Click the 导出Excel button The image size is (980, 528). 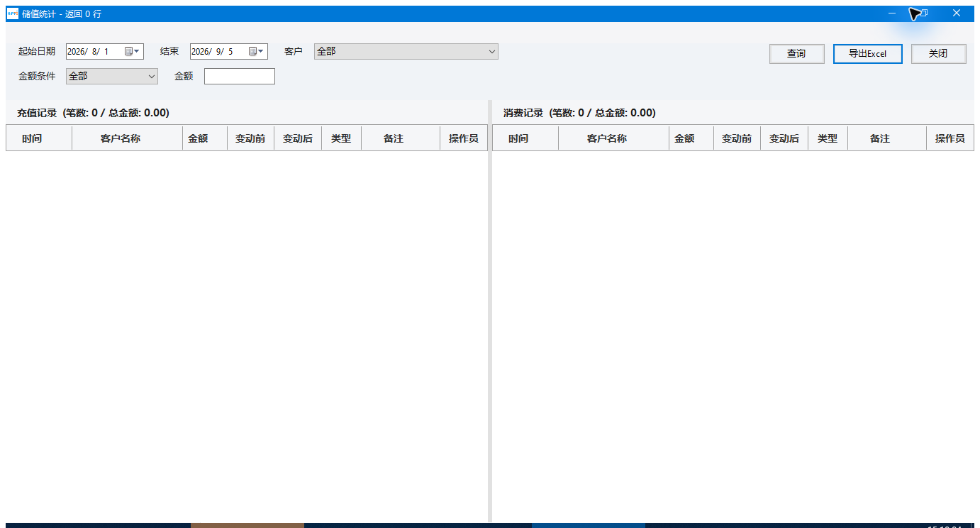(868, 54)
